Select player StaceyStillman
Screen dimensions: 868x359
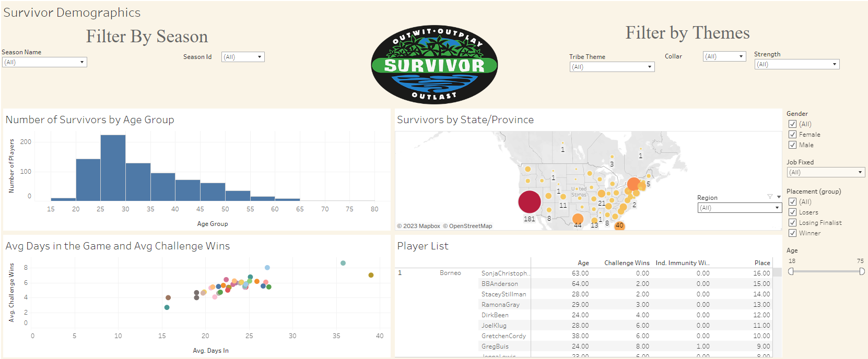(504, 294)
